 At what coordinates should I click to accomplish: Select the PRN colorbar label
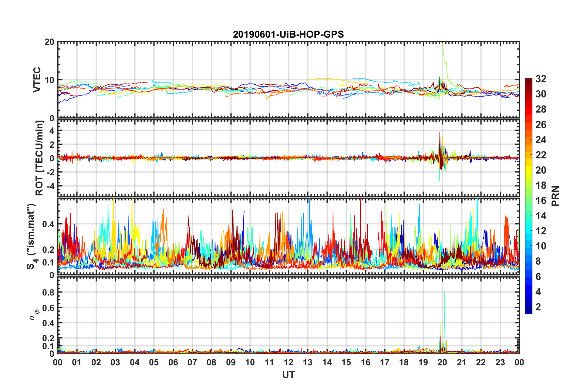(555, 196)
